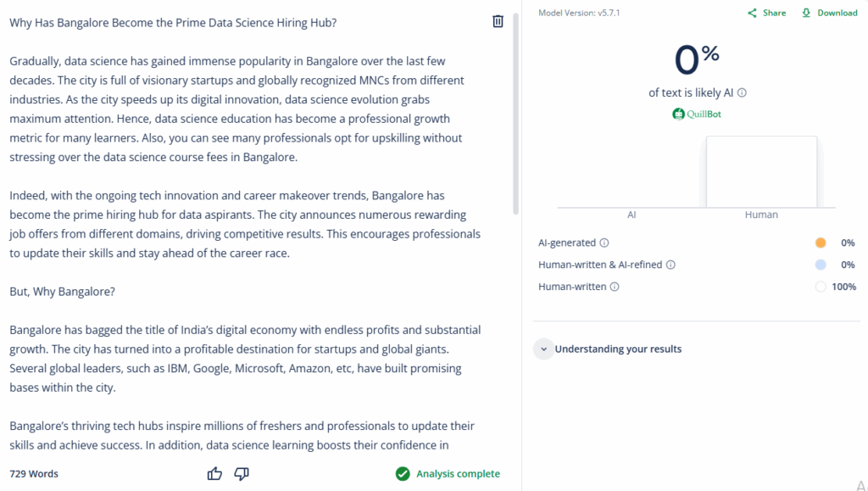Click inside the 'But, Why Bangalore?' line
868x491 pixels.
click(62, 292)
